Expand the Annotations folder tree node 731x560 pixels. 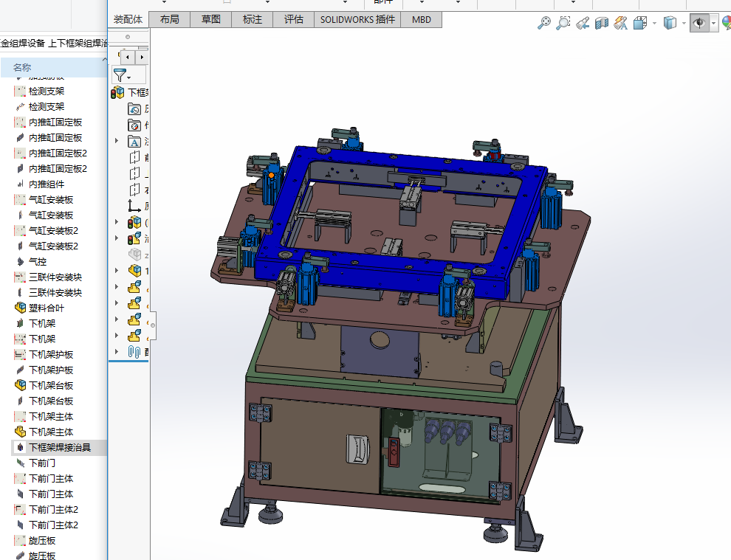click(116, 140)
